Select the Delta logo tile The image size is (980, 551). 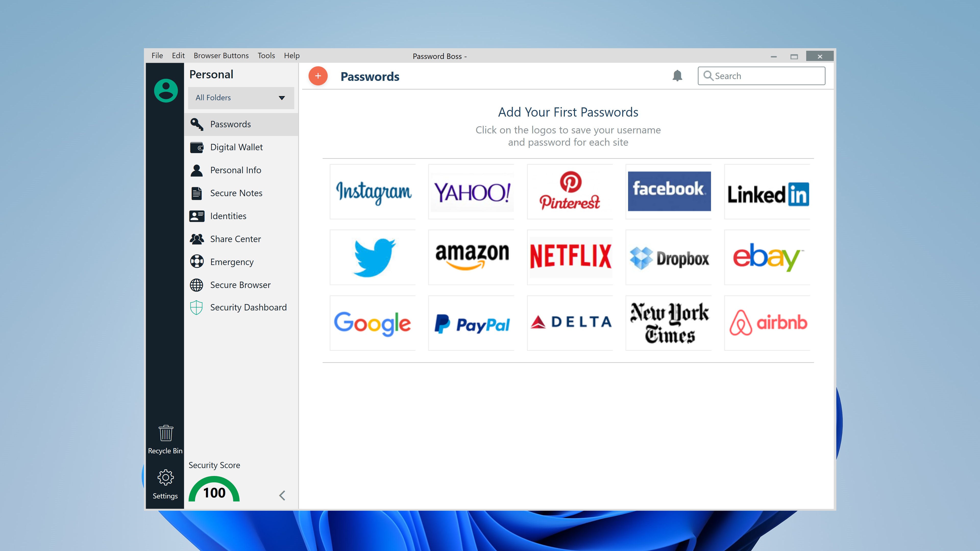(x=570, y=323)
